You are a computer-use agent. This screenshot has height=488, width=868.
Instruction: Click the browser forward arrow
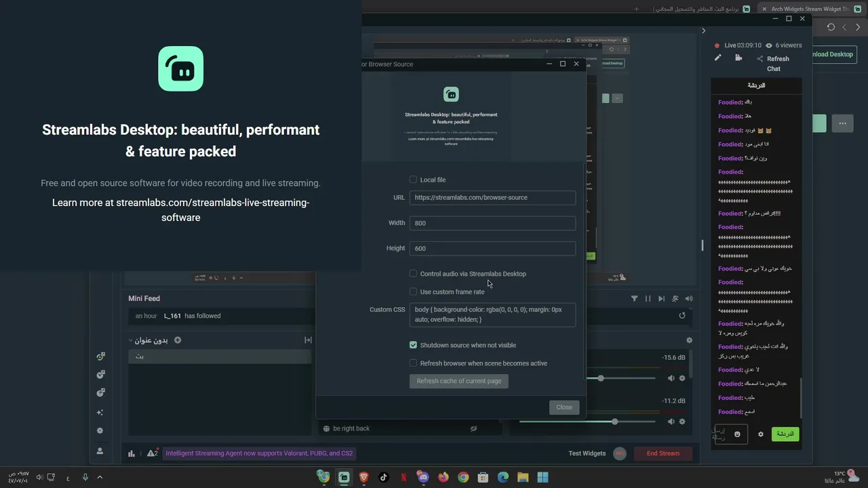point(858,27)
